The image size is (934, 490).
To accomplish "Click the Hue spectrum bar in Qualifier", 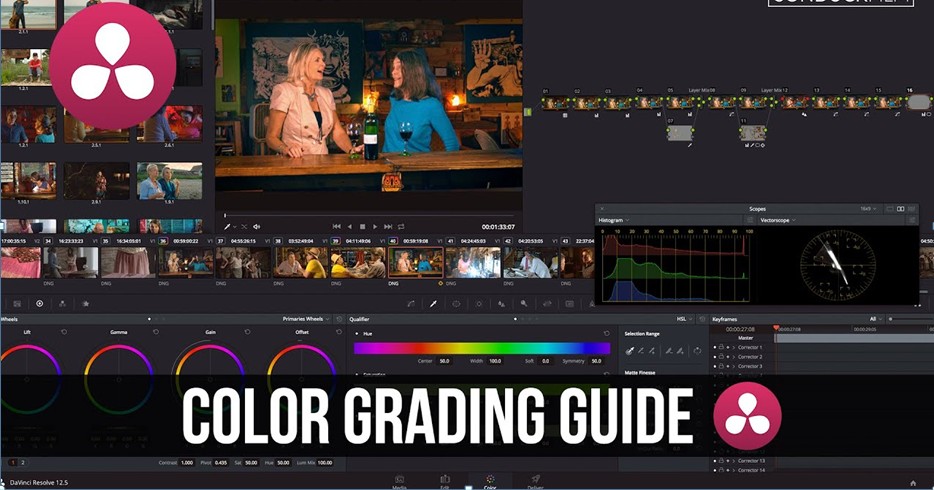I will (x=481, y=348).
